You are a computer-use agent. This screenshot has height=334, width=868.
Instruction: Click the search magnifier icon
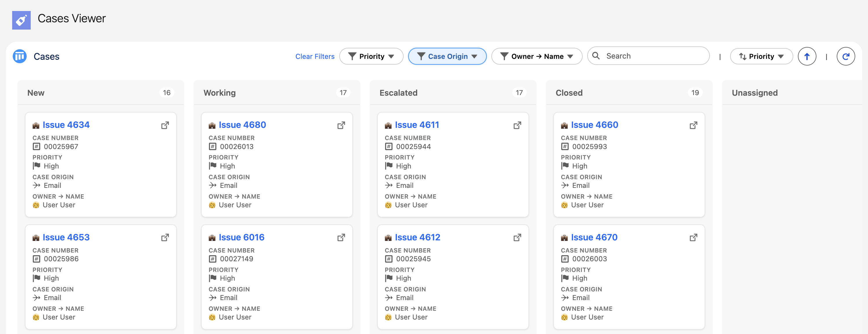click(596, 56)
